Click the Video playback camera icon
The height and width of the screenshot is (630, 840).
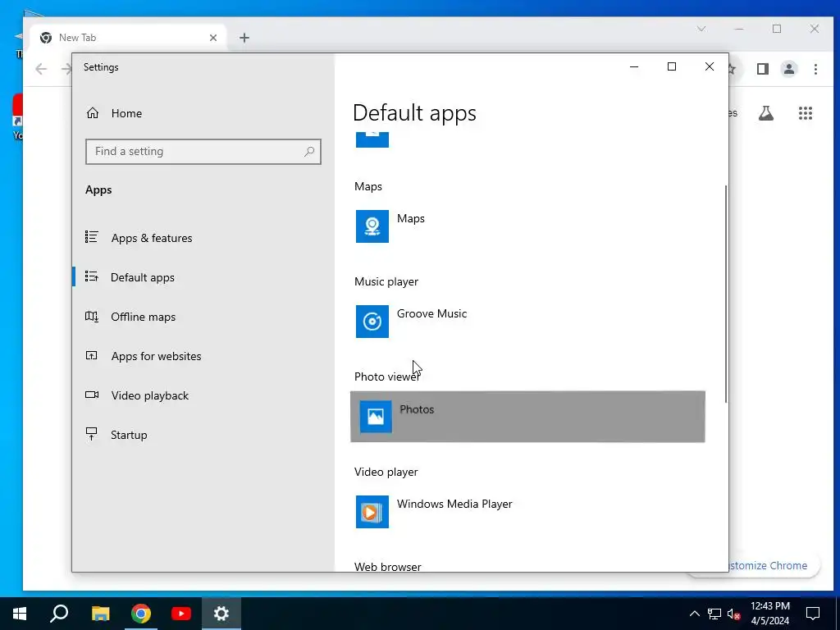(92, 395)
